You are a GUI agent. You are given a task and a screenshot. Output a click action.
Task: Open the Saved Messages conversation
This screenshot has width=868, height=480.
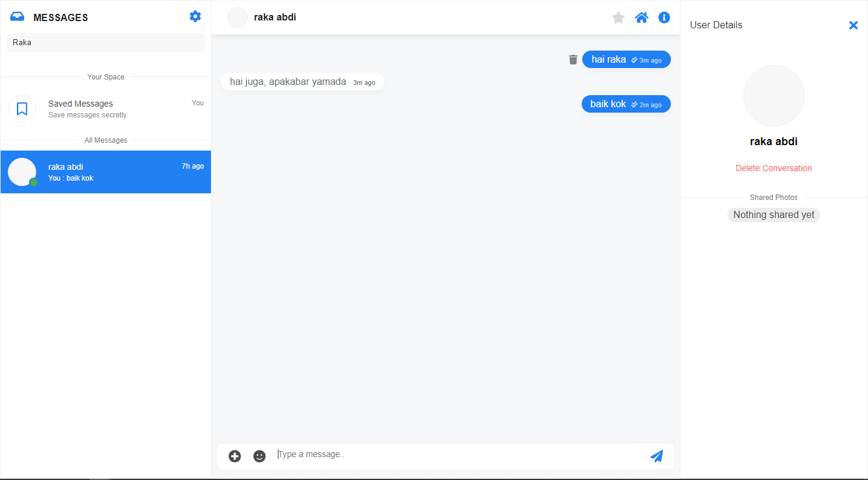[x=105, y=108]
